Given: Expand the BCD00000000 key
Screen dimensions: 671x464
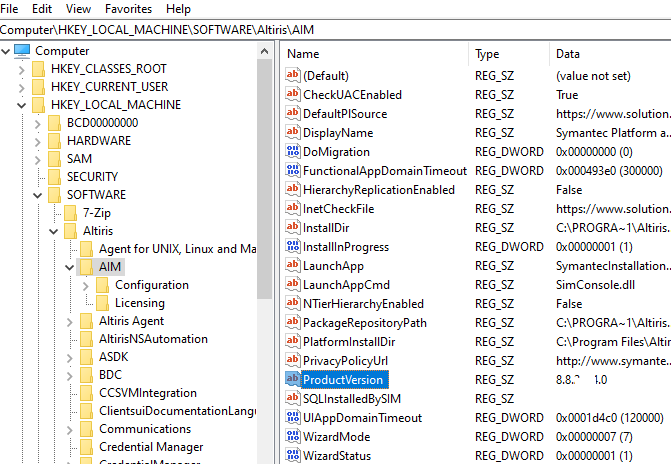Looking at the screenshot, I should pos(38,123).
